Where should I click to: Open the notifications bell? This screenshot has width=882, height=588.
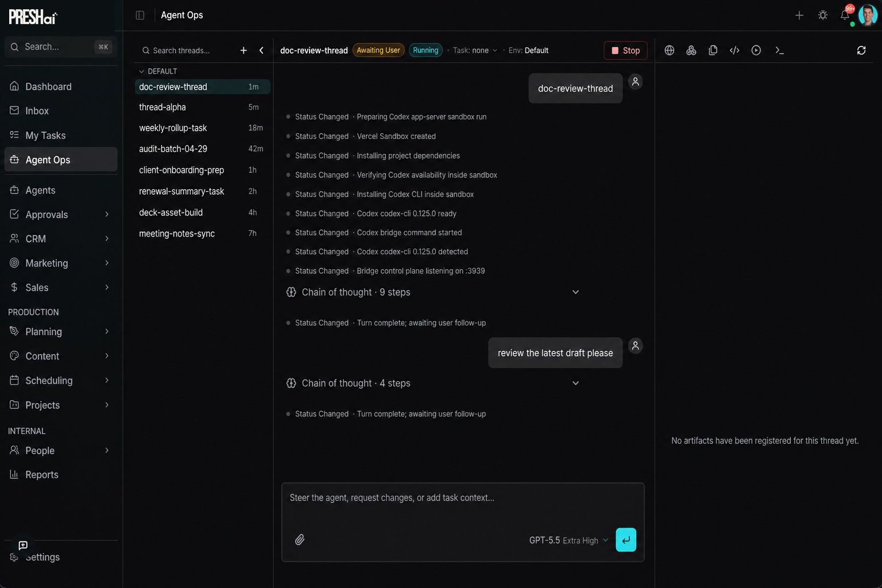(845, 16)
